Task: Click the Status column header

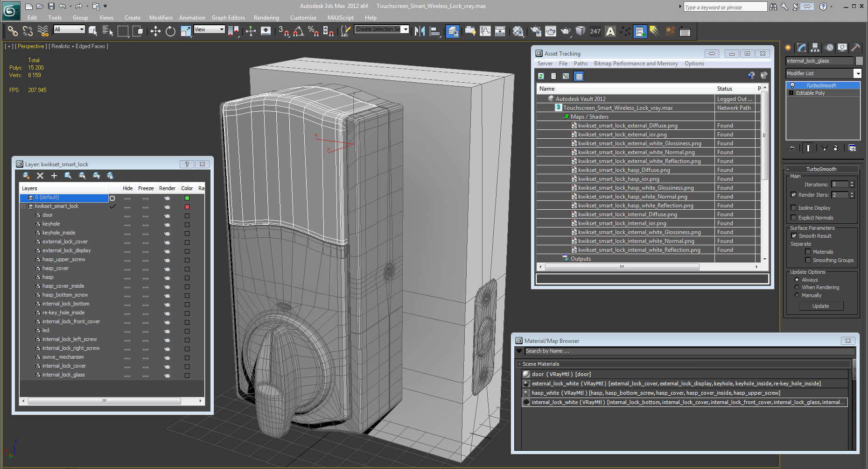Action: (735, 89)
